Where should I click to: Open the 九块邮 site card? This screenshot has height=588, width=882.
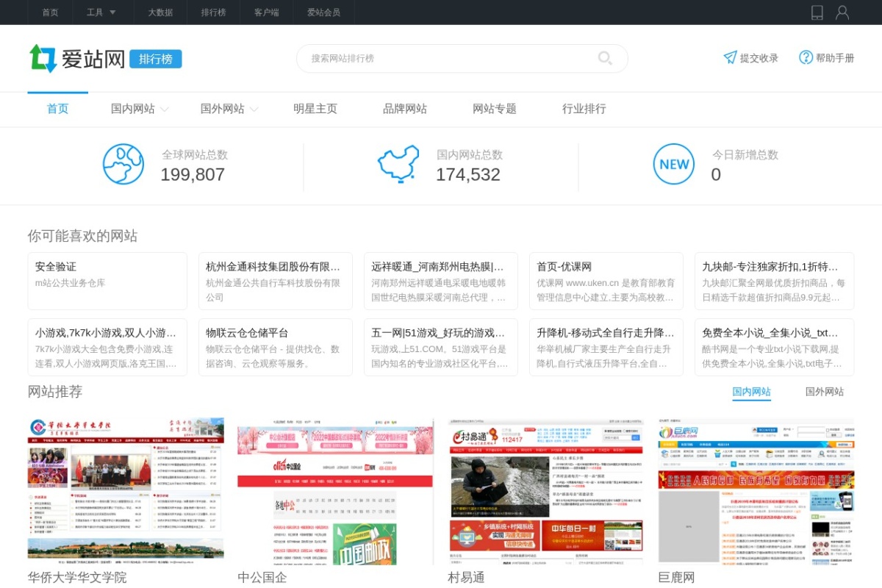click(775, 281)
